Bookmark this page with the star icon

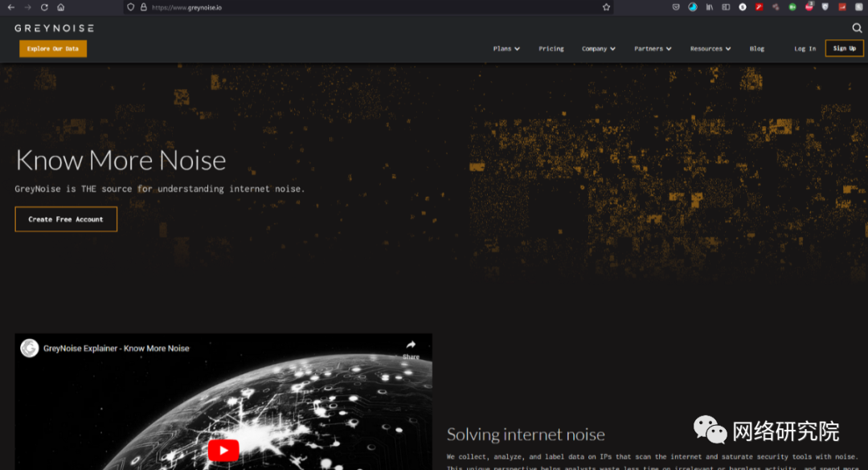coord(606,7)
